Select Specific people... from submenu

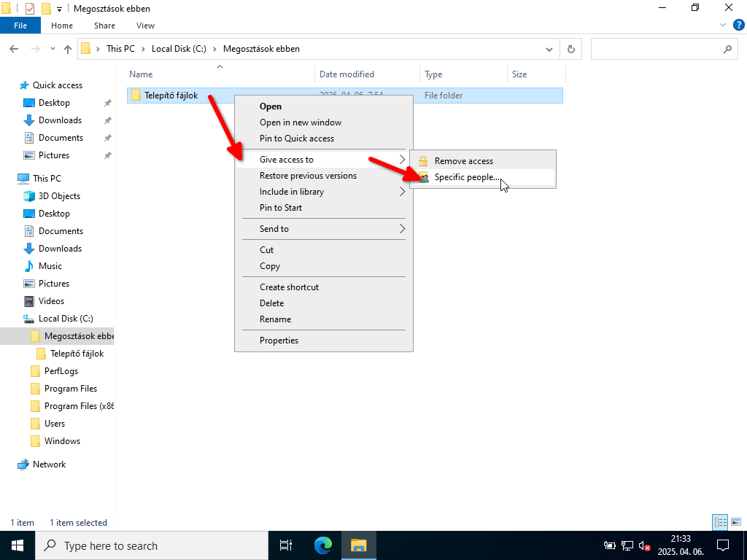(468, 178)
